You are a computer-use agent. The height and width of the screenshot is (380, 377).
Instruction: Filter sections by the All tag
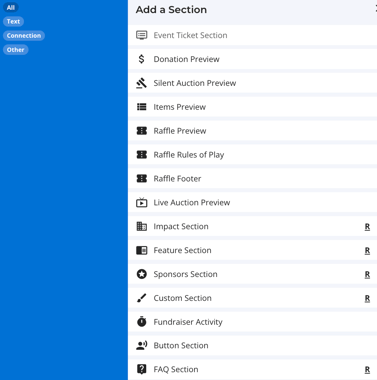(11, 7)
